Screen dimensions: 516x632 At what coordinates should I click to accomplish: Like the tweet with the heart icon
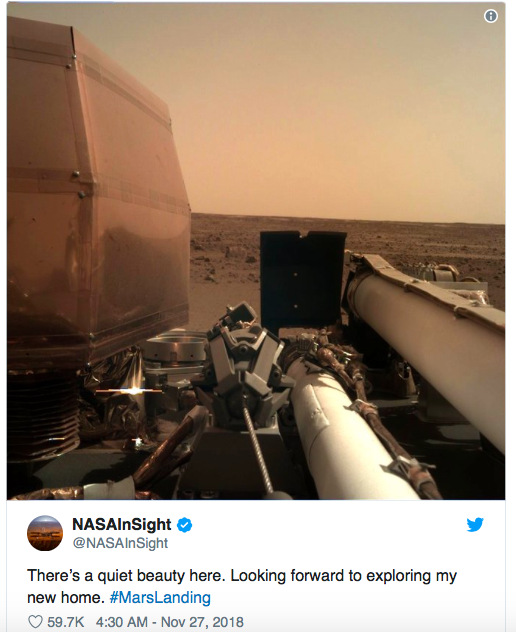tap(35, 621)
